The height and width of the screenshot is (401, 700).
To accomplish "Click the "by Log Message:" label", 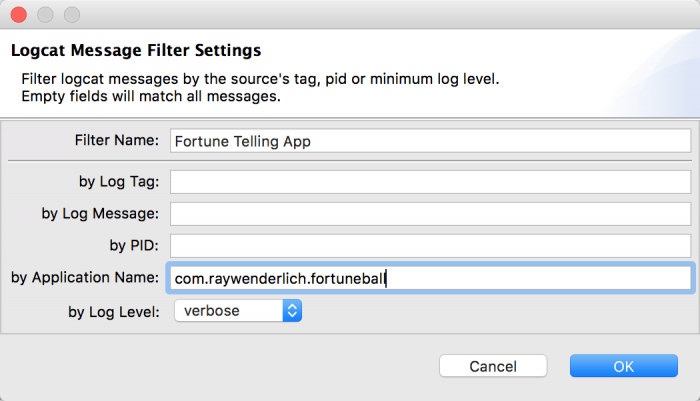I will (100, 213).
